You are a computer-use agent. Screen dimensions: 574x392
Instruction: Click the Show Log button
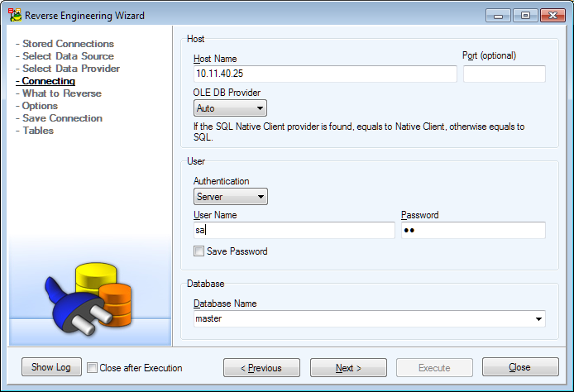pyautogui.click(x=51, y=367)
